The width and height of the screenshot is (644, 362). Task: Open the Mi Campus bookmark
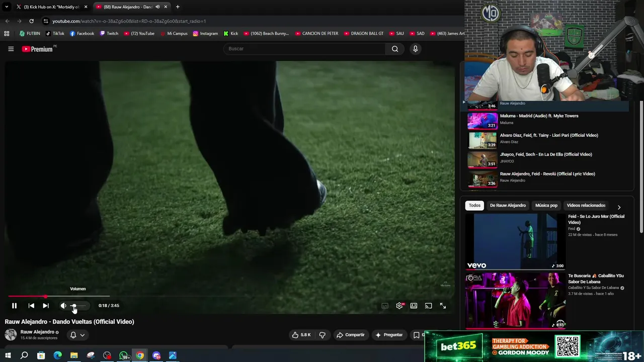click(174, 34)
